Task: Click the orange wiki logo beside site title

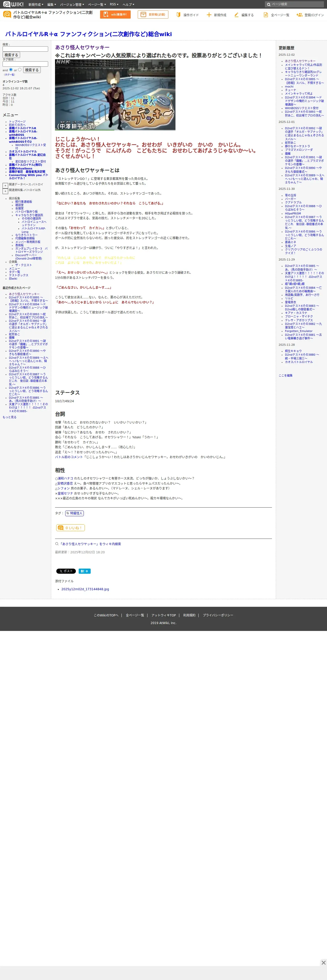Action: point(7,15)
